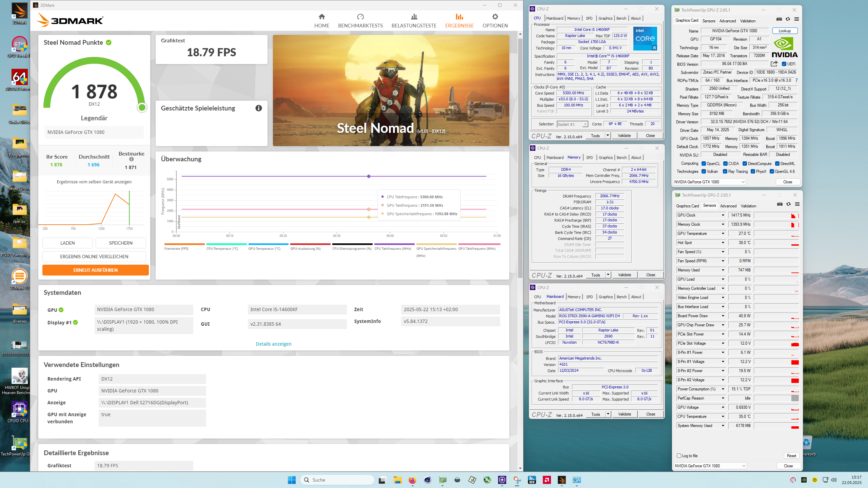
Task: Click the info icon under Bestmarke
Action: 132,159
